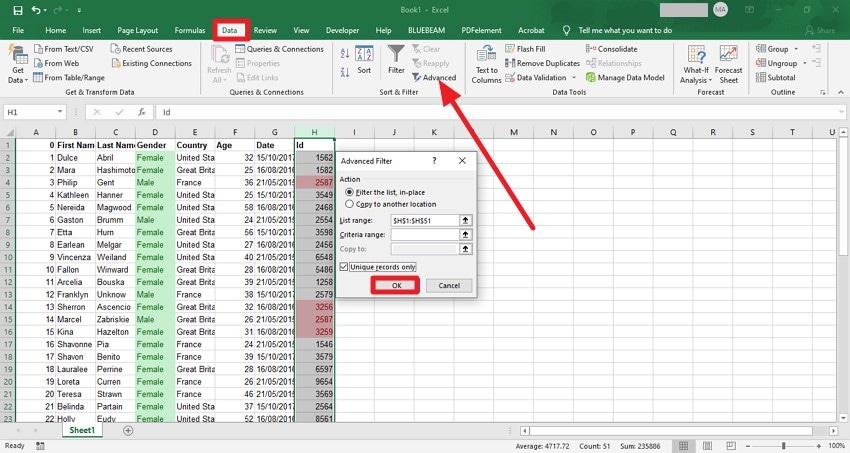Screen dimensions: 850x453
Task: Switch to the Formulas tab
Action: (x=190, y=30)
